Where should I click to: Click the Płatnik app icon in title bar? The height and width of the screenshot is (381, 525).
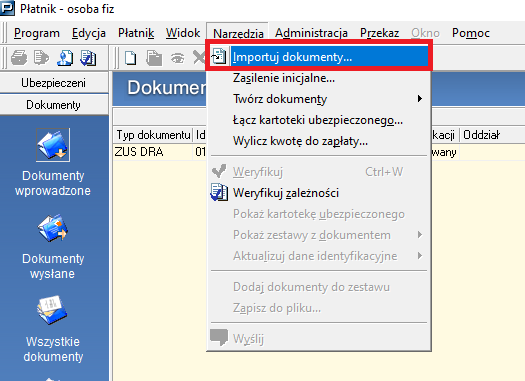pyautogui.click(x=7, y=7)
